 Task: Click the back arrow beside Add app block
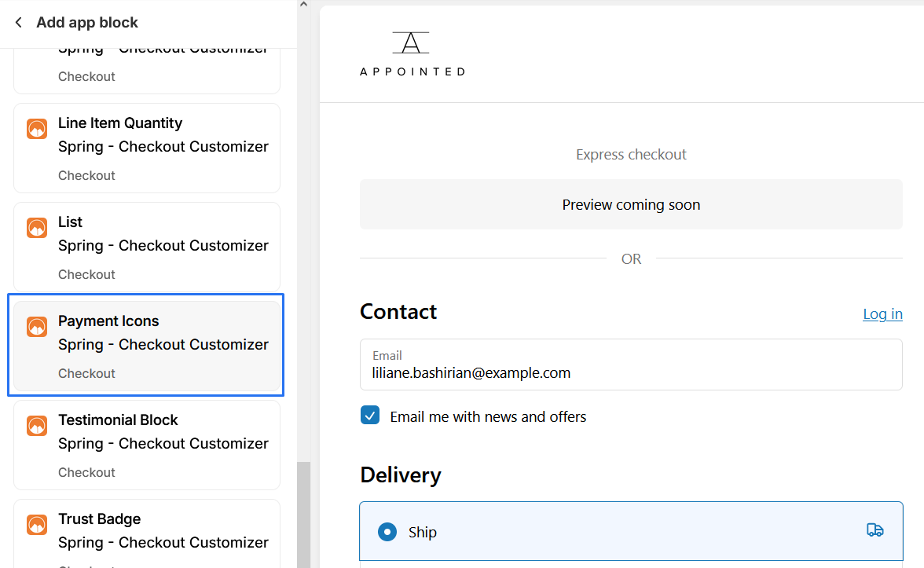tap(19, 23)
